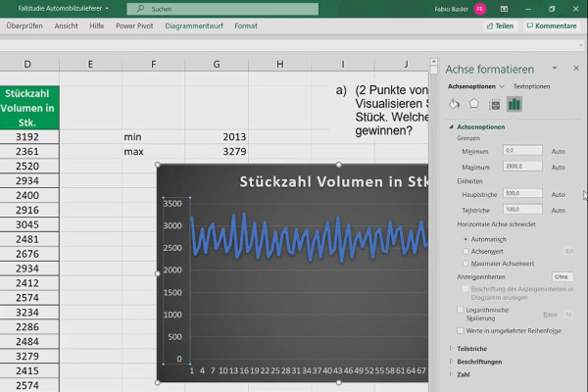The image size is (588, 392).
Task: Select column E header
Action: pyautogui.click(x=90, y=64)
